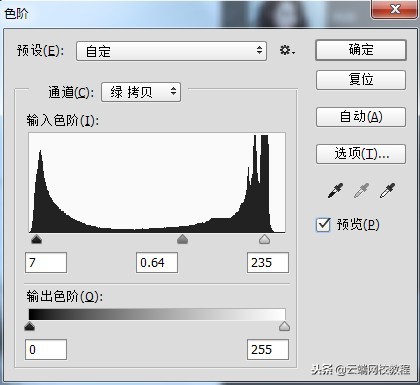The width and height of the screenshot is (420, 385).
Task: Toggle the 预览(P) preview checkbox
Action: click(x=323, y=225)
